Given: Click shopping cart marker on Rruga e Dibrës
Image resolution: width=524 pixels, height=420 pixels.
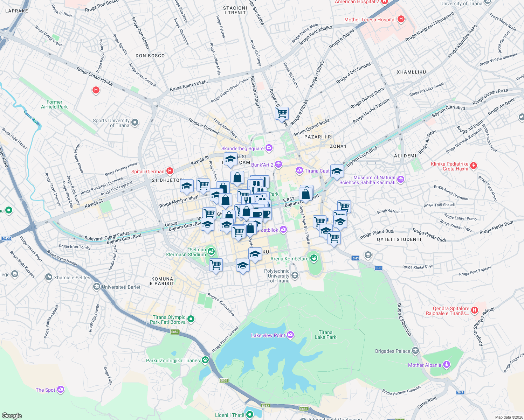Looking at the screenshot, I should pos(282,113).
